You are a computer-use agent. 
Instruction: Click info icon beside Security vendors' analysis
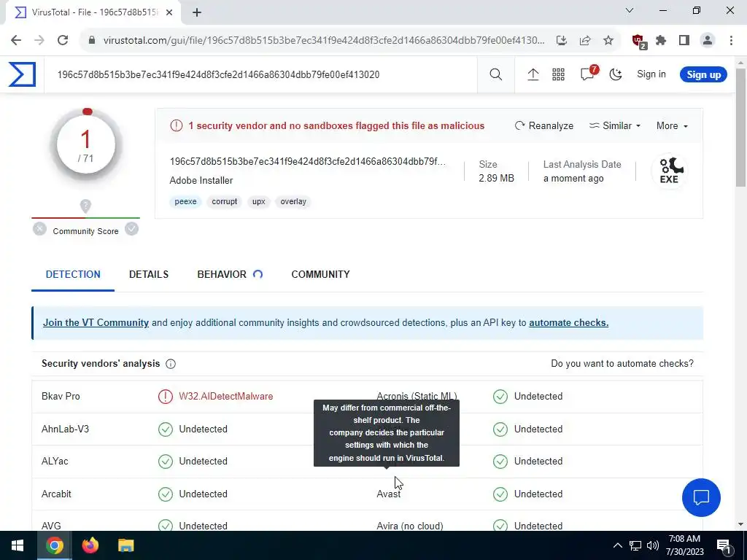pyautogui.click(x=171, y=364)
